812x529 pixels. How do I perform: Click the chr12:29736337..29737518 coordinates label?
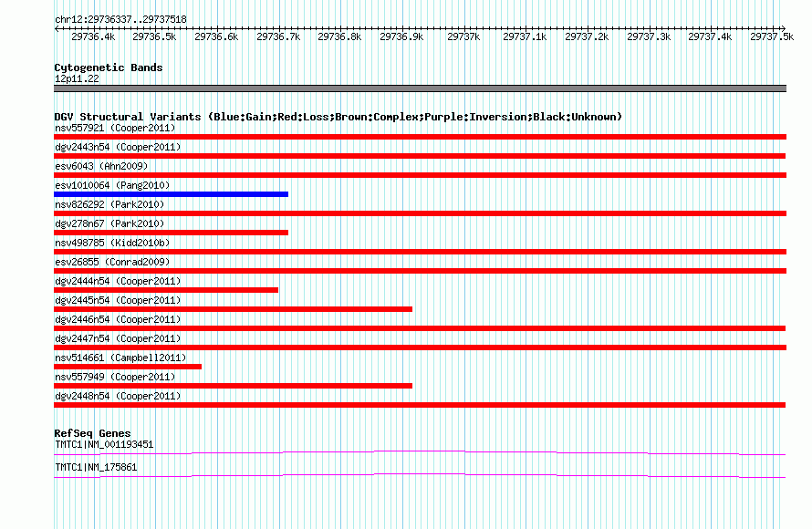120,19
